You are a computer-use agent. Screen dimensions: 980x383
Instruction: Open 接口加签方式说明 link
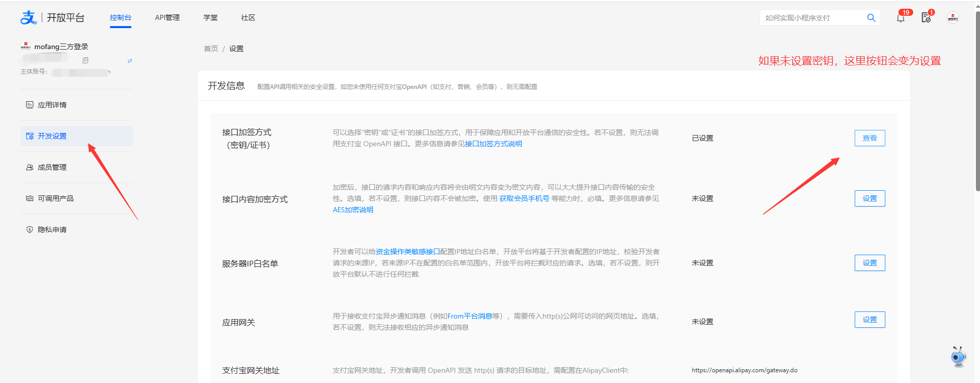click(494, 144)
